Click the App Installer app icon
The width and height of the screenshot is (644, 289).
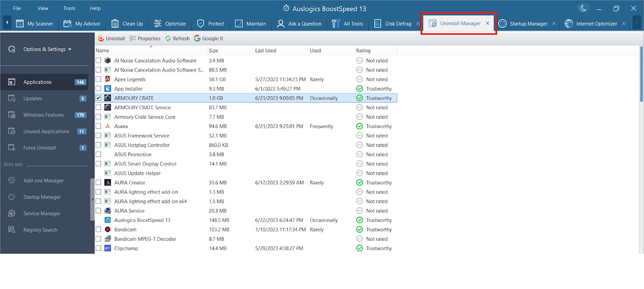[108, 89]
